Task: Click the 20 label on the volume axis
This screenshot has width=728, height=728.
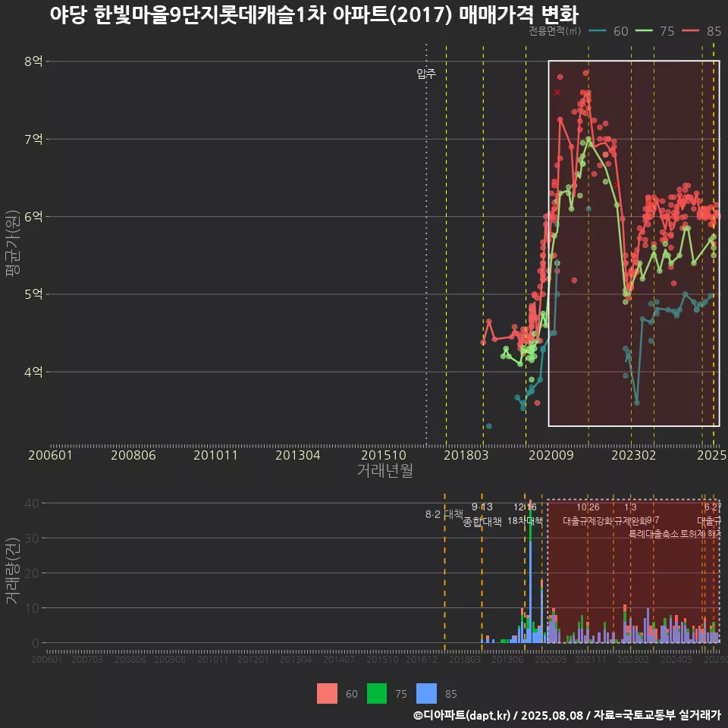Action: pyautogui.click(x=32, y=573)
